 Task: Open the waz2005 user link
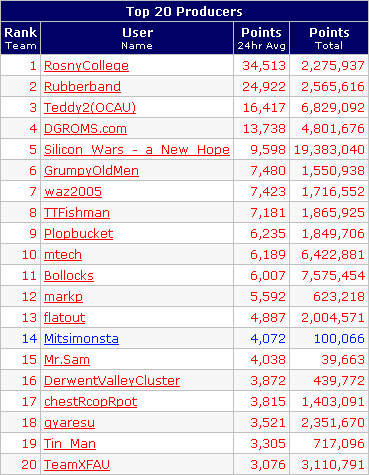click(x=73, y=192)
